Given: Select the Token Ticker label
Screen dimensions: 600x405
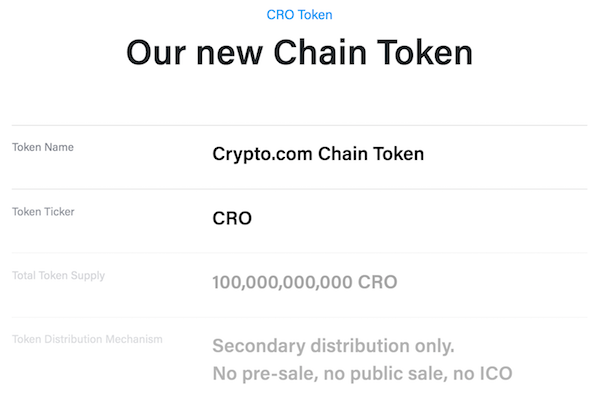Looking at the screenshot, I should pyautogui.click(x=43, y=211).
